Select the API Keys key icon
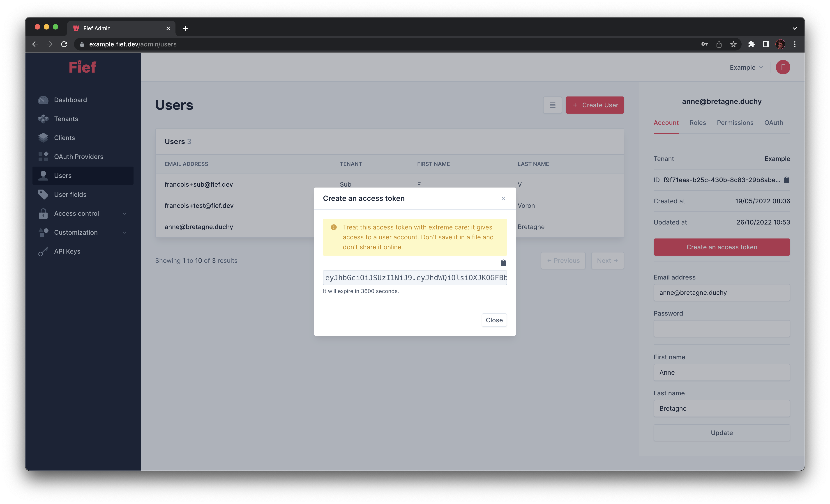Image resolution: width=830 pixels, height=504 pixels. pos(43,251)
